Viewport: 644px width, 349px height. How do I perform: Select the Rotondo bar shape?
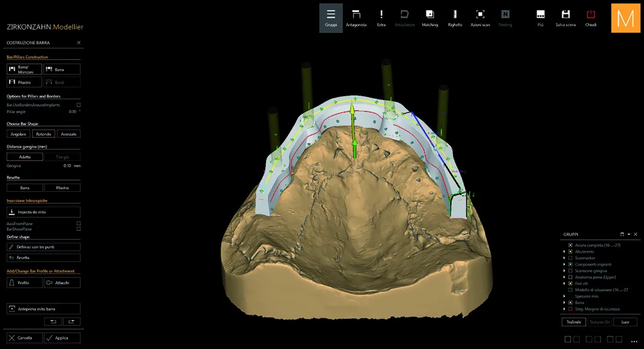point(43,134)
